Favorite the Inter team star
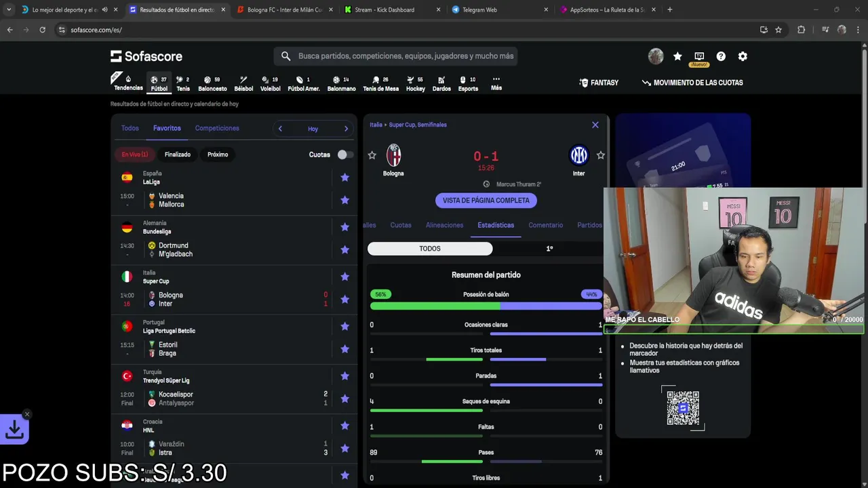 point(601,155)
